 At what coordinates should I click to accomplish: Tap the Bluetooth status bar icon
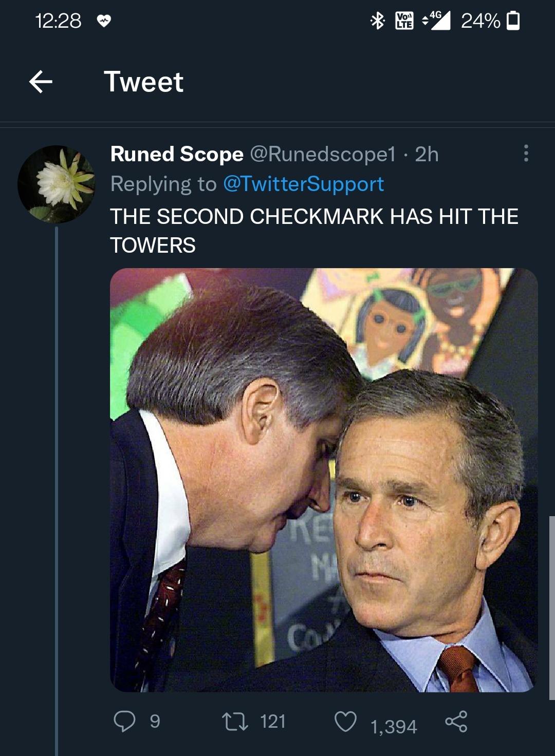point(378,21)
